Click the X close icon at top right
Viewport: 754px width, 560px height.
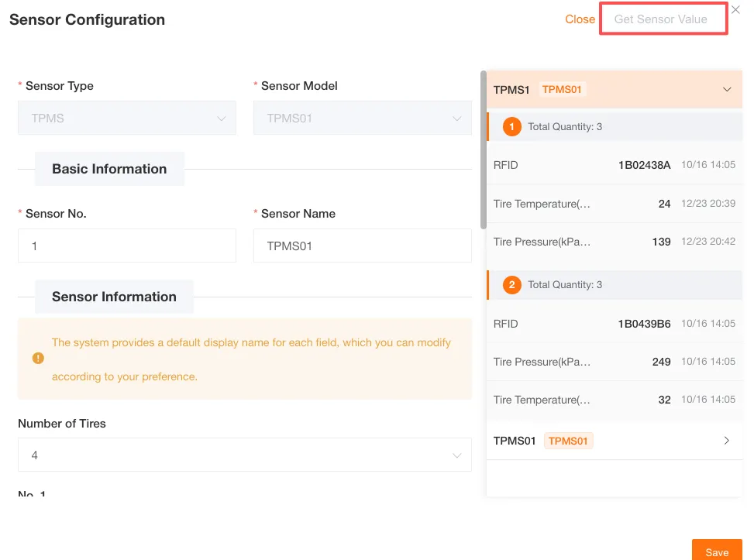click(x=735, y=10)
